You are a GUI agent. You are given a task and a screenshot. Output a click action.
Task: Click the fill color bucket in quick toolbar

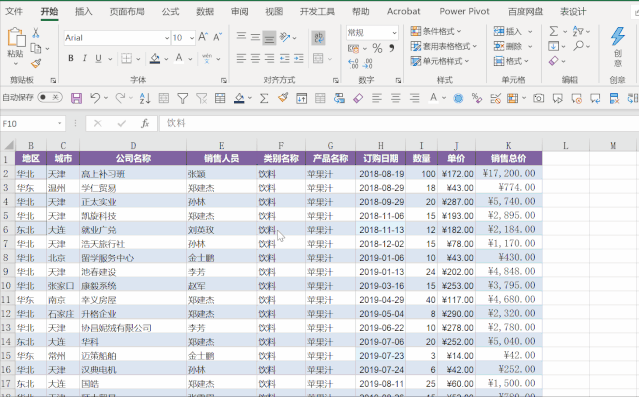click(239, 98)
